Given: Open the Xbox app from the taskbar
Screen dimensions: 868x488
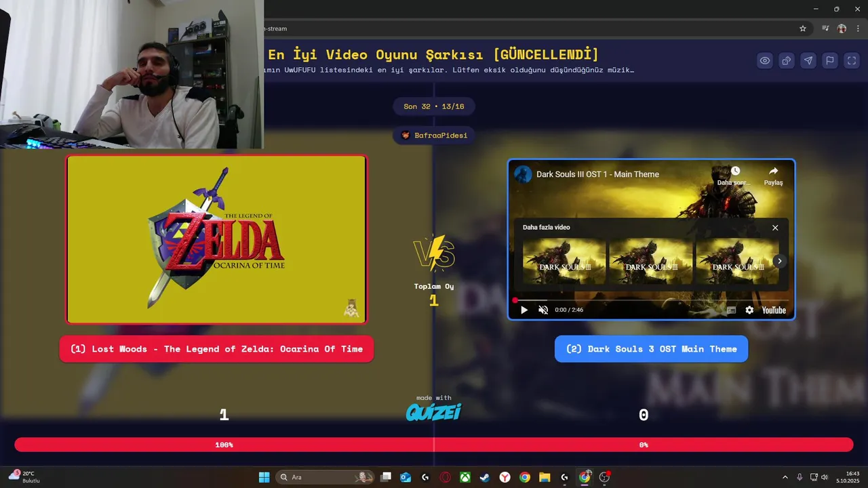Looking at the screenshot, I should click(465, 477).
